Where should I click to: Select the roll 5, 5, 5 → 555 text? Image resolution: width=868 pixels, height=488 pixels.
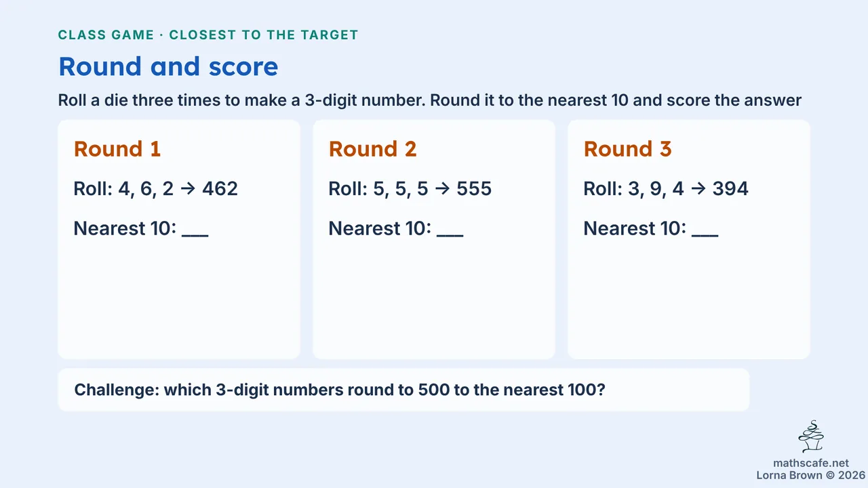(410, 188)
